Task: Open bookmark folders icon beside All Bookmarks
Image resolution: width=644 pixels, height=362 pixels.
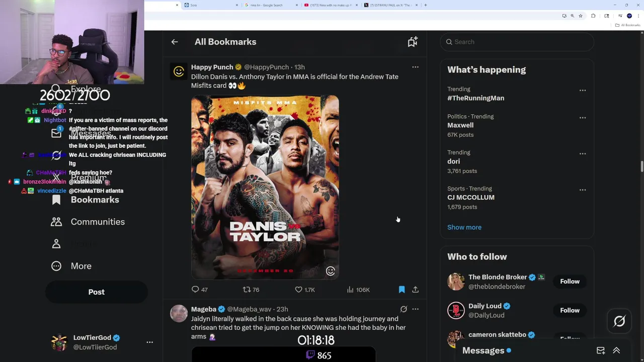Action: (413, 42)
